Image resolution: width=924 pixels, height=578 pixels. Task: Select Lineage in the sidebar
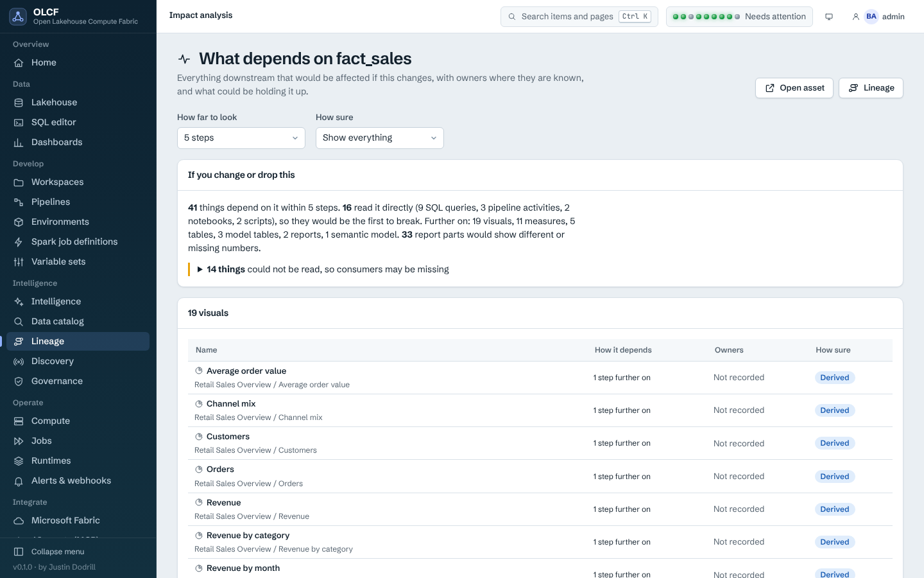(78, 341)
